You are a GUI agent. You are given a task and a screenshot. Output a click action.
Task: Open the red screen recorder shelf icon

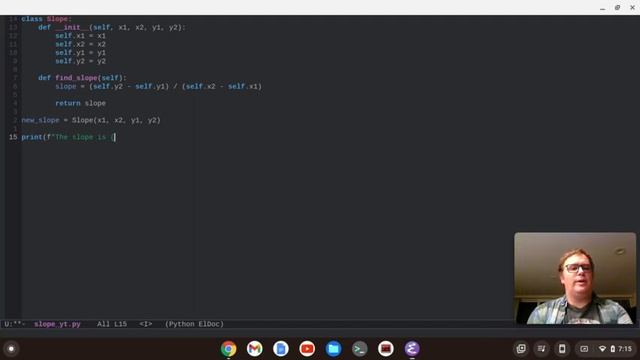click(x=386, y=349)
